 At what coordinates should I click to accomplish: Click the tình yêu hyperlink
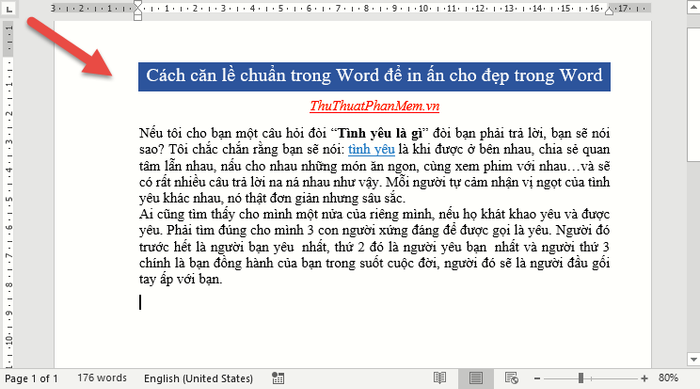(x=371, y=149)
